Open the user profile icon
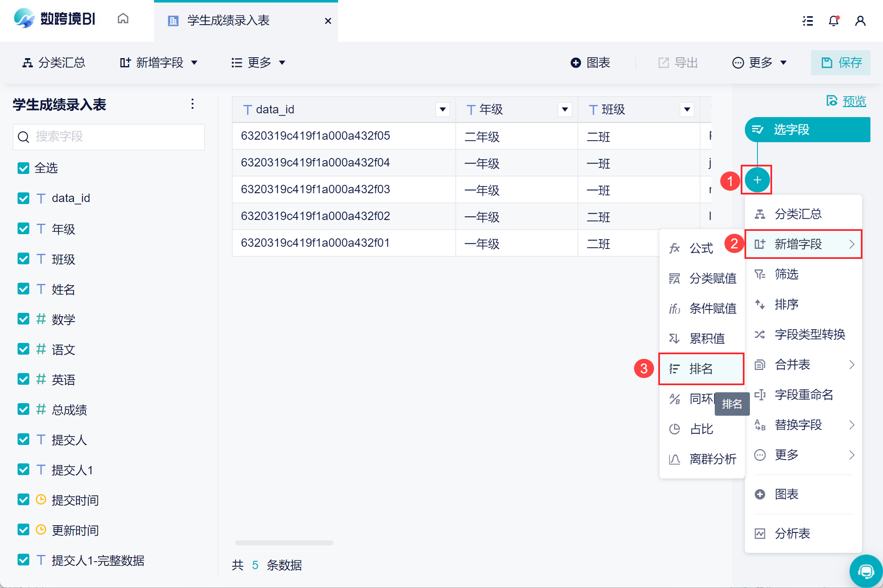 (x=860, y=20)
